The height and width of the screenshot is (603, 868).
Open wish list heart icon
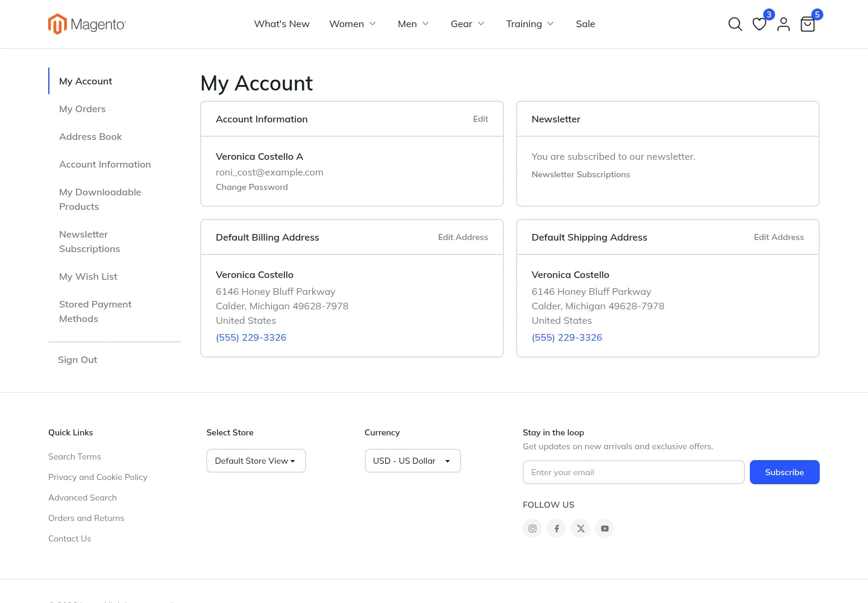[759, 24]
